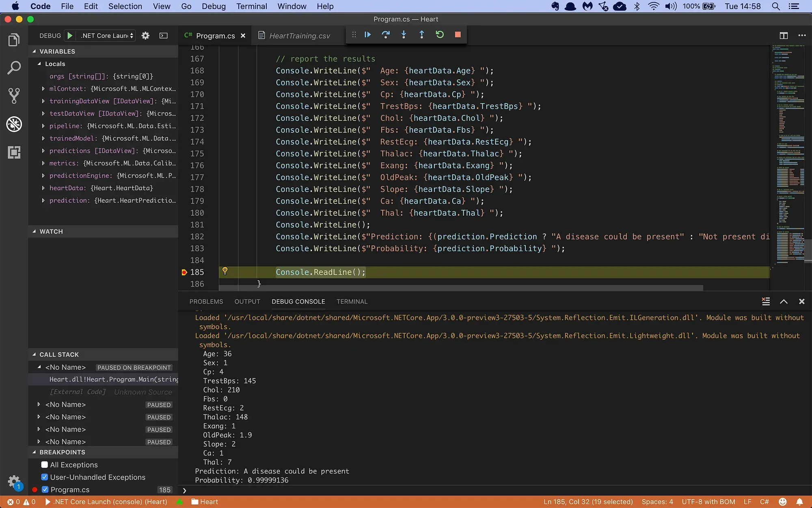Click Ln 185, Col 32 status item
This screenshot has height=508, width=812.
pos(587,501)
